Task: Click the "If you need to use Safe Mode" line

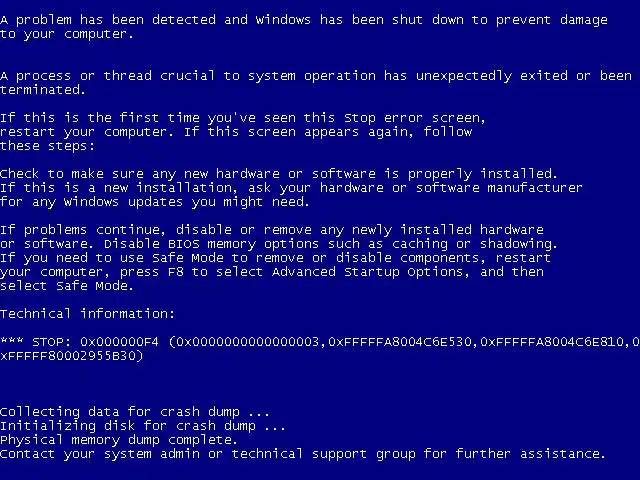Action: pos(276,258)
